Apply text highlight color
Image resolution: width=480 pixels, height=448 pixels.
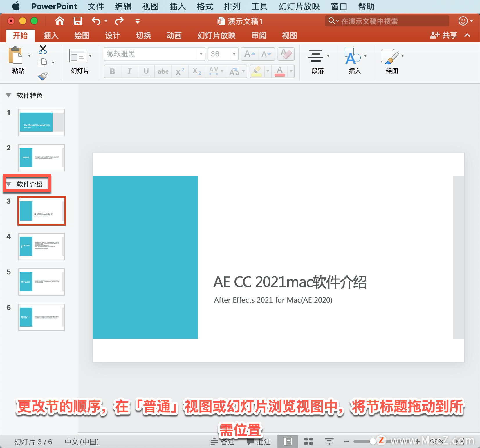click(257, 71)
